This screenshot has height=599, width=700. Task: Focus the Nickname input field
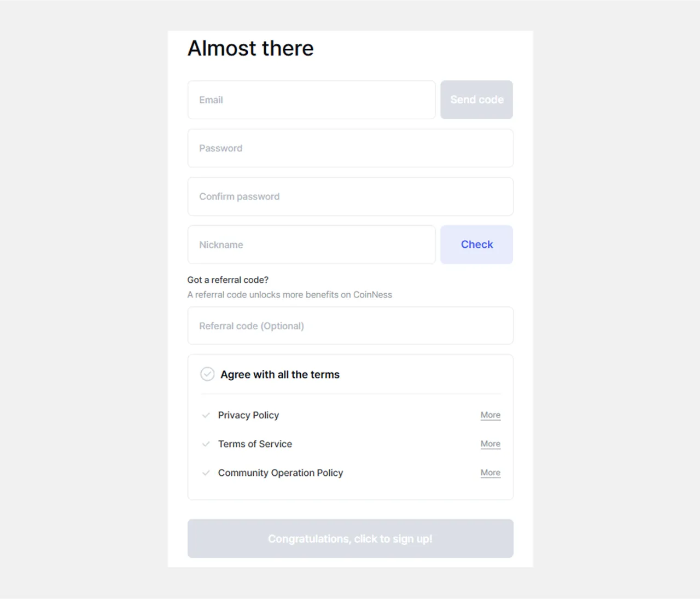[x=312, y=245]
